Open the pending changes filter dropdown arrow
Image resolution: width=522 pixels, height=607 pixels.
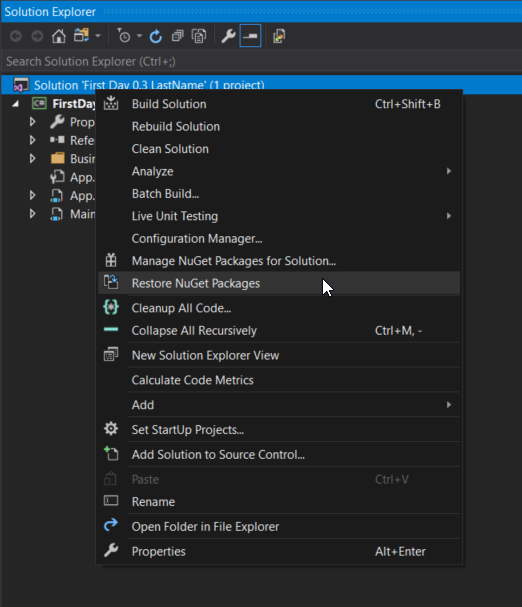(139, 36)
